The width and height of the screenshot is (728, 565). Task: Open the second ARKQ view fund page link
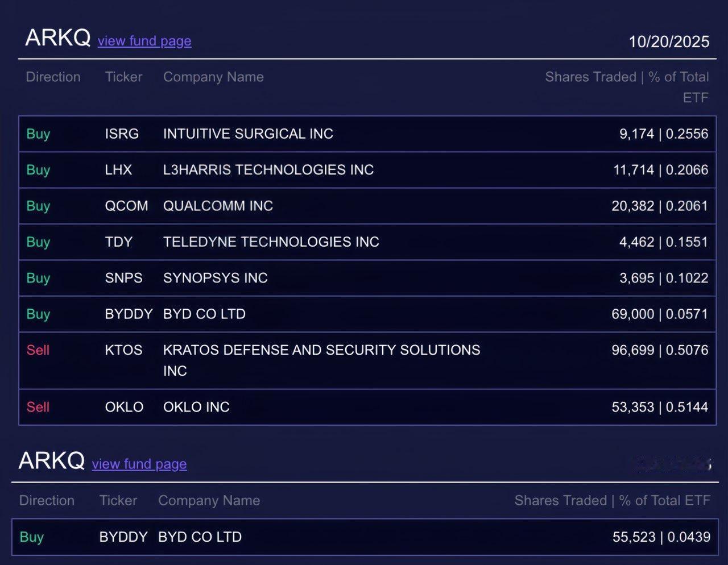[139, 464]
